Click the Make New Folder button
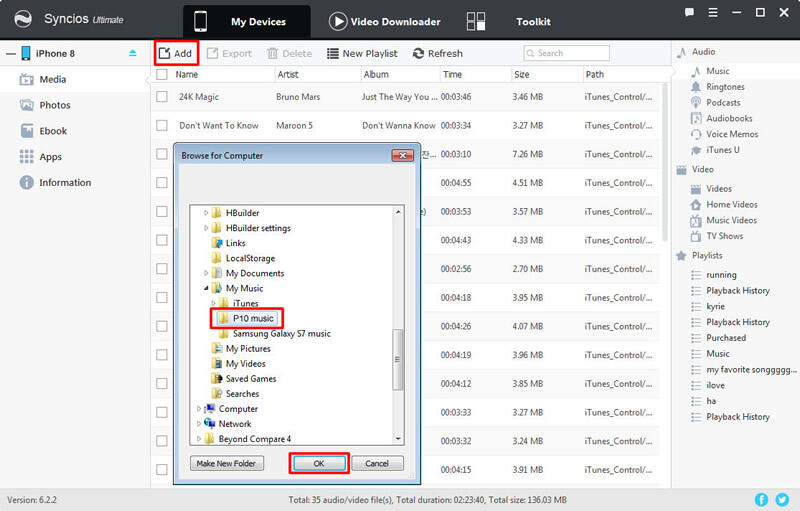 tap(227, 464)
